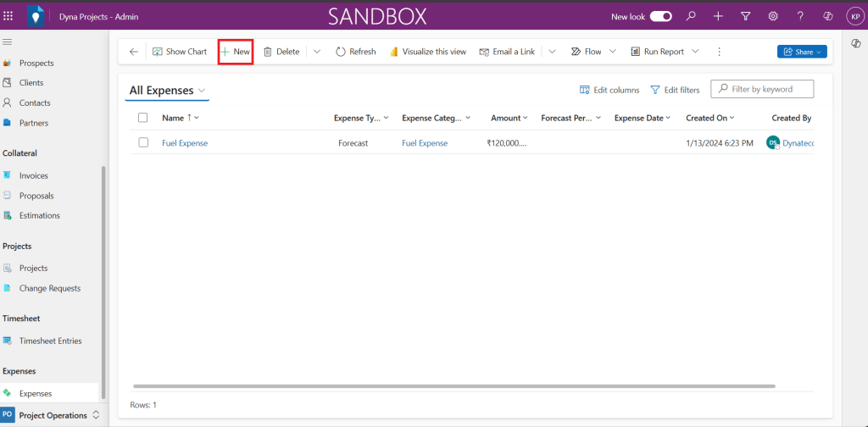Open the advanced find filter funnel icon
Image resolution: width=868 pixels, height=427 pixels.
tap(745, 16)
